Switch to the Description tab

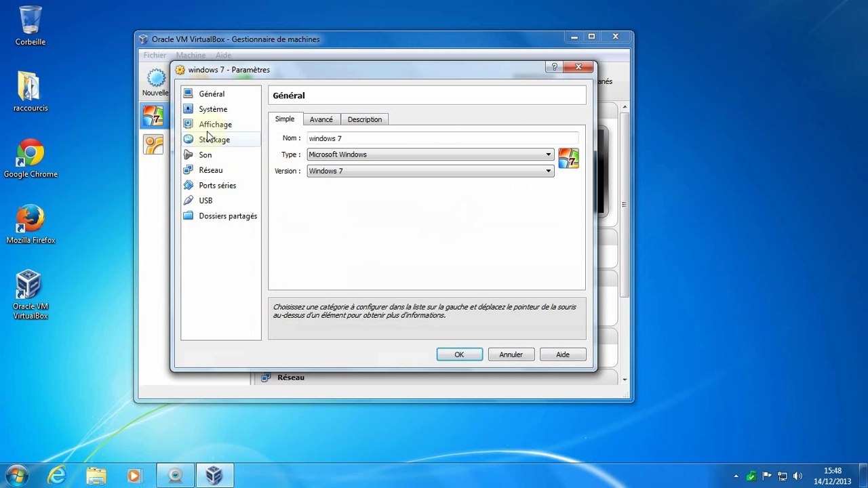pyautogui.click(x=365, y=119)
